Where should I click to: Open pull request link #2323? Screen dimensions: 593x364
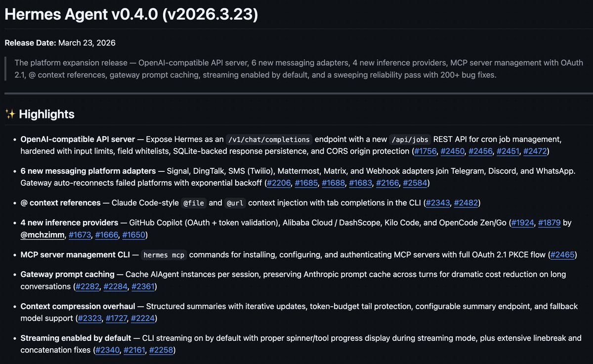(89, 319)
